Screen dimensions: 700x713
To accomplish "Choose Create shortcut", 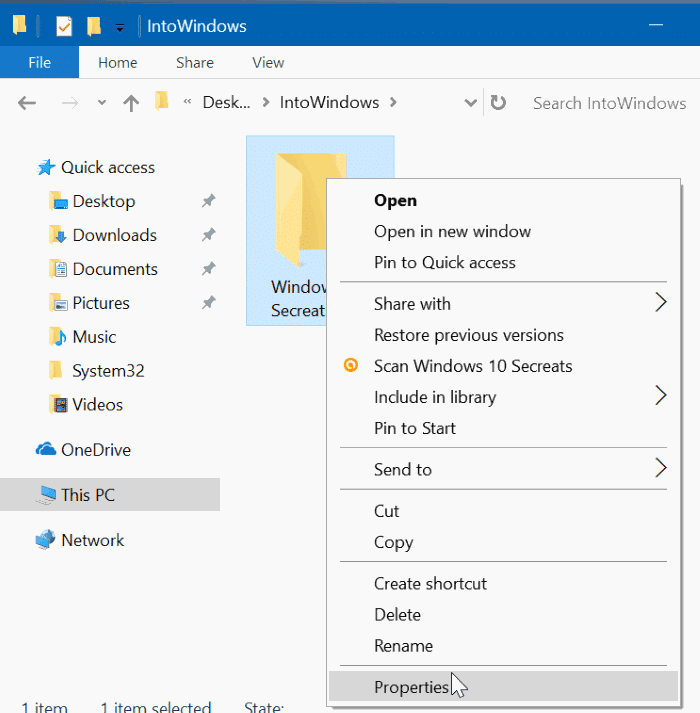I will 430,583.
